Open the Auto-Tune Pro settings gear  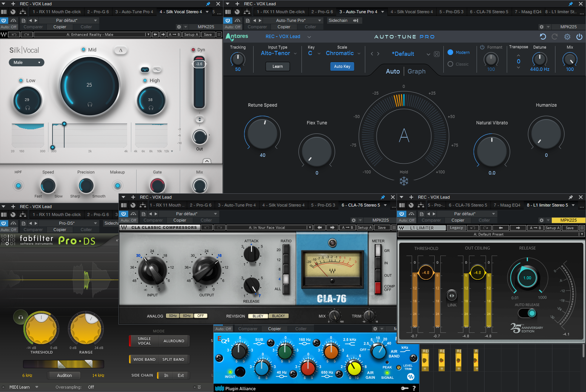pyautogui.click(x=567, y=37)
